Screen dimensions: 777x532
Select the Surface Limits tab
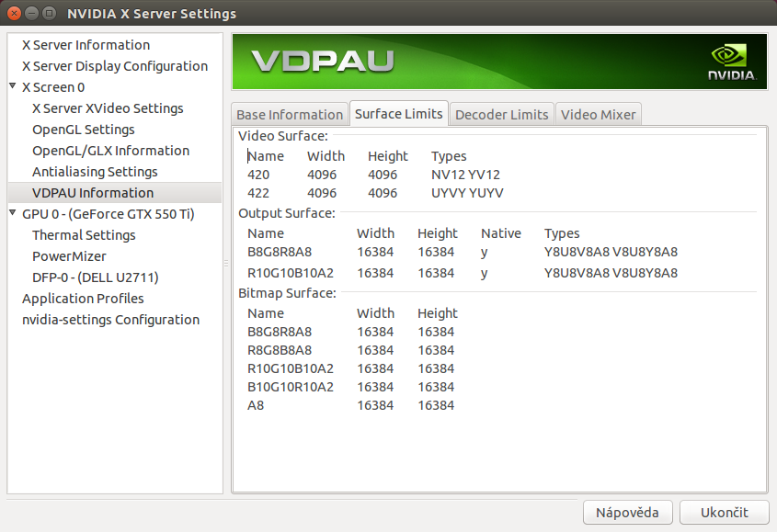click(399, 113)
